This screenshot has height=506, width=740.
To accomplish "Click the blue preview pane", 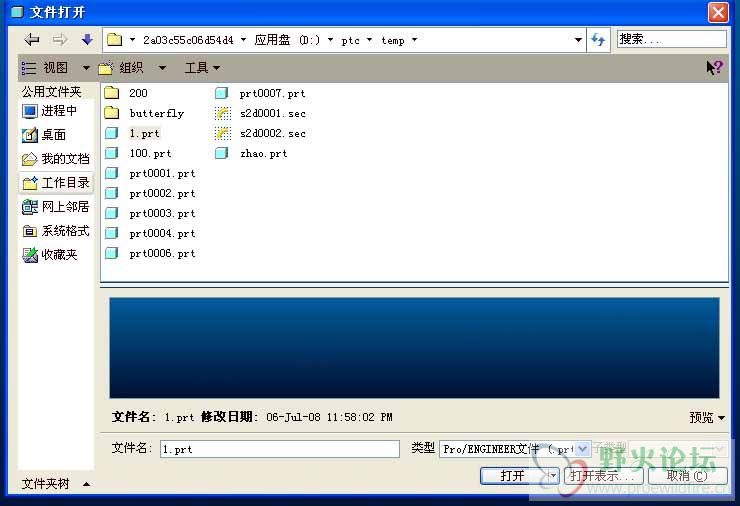I will click(414, 348).
